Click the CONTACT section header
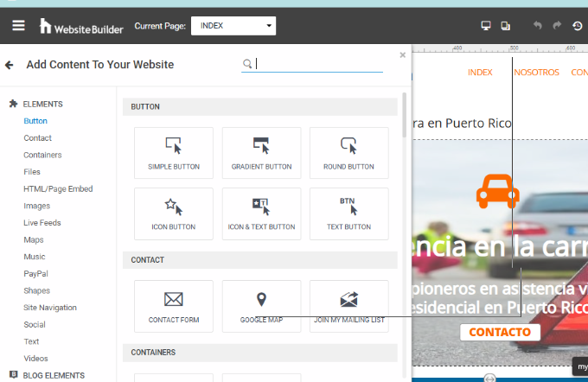 (260, 260)
